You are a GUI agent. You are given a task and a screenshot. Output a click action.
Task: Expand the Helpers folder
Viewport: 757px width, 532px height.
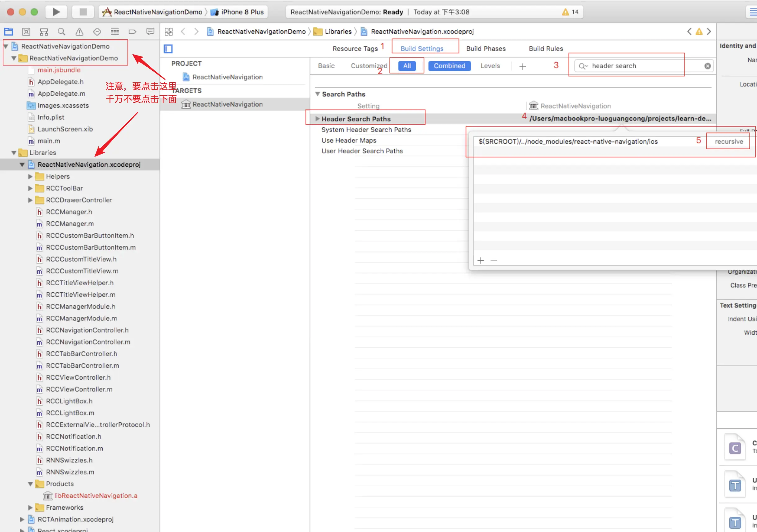tap(30, 176)
